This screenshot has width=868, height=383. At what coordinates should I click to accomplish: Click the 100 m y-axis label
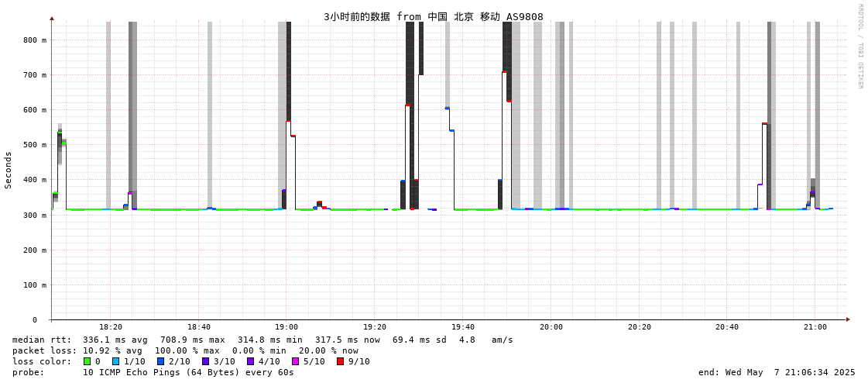[35, 285]
